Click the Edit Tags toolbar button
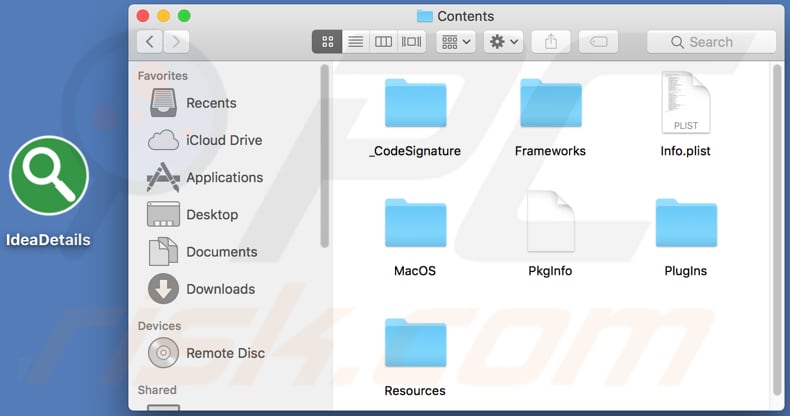Image resolution: width=790 pixels, height=416 pixels. coord(599,42)
